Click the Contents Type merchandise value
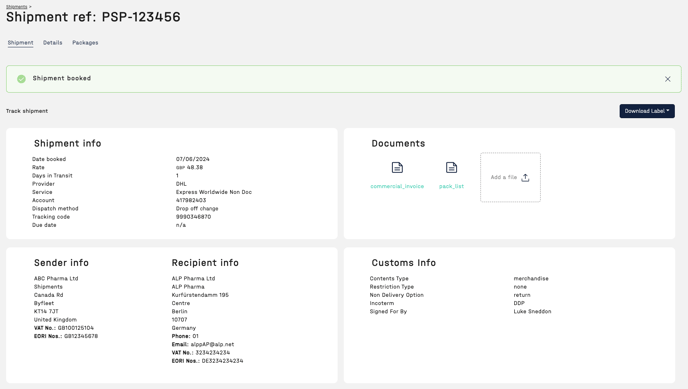The height and width of the screenshot is (389, 688). 531,278
